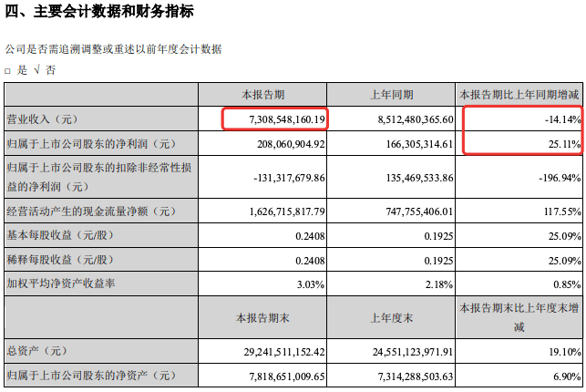586x392 pixels.
Task: Select value 7,314,288,503.63
Action: pos(416,377)
